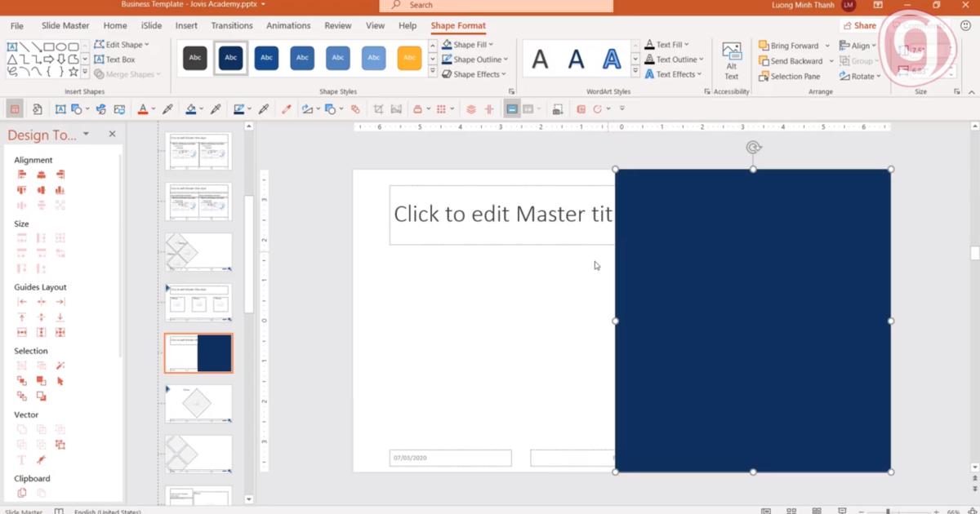Click the Shape Effects command
This screenshot has width=980, height=514.
474,74
